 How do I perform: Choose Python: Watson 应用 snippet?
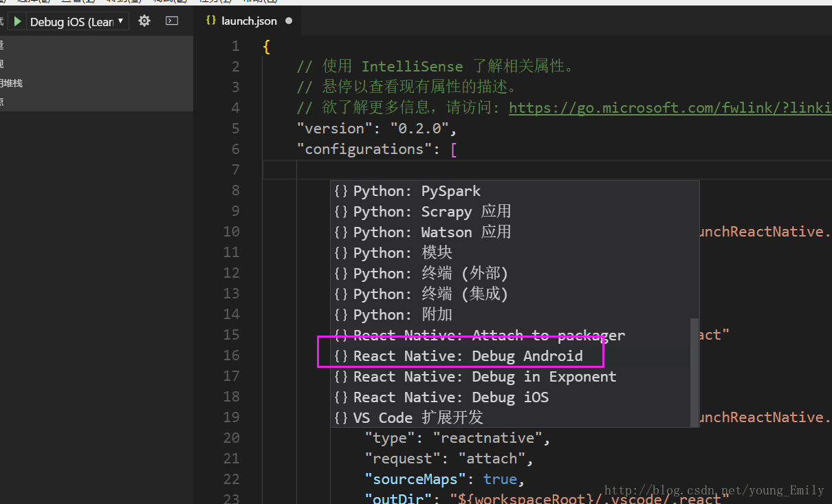(x=432, y=232)
